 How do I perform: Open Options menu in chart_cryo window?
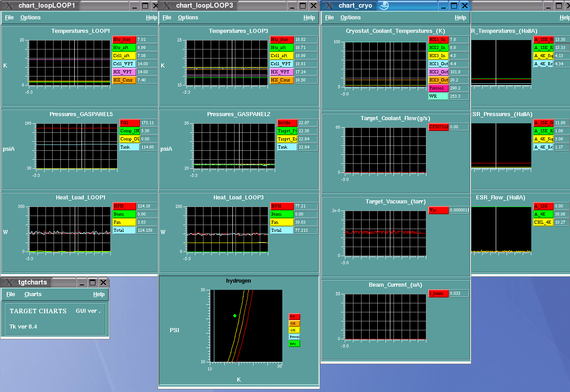[x=351, y=18]
